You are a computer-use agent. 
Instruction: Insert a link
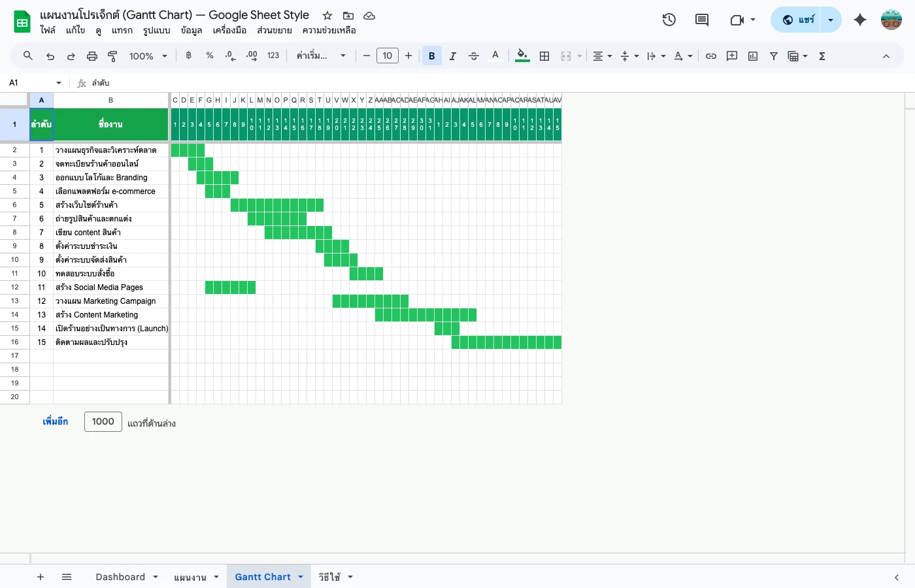pyautogui.click(x=711, y=56)
